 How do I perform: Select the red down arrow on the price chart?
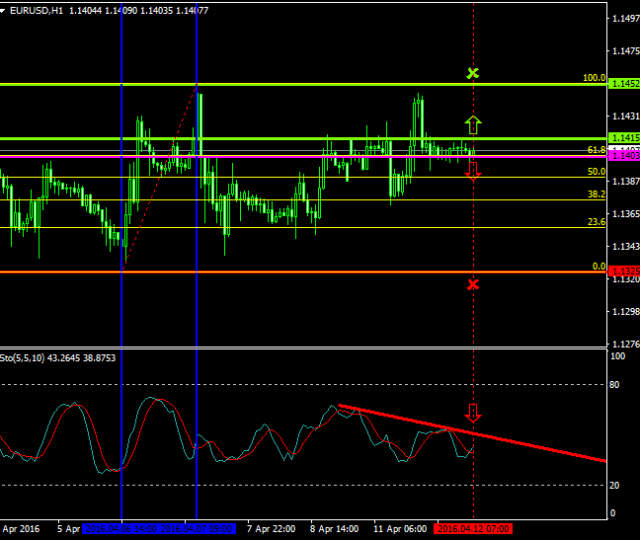(473, 171)
